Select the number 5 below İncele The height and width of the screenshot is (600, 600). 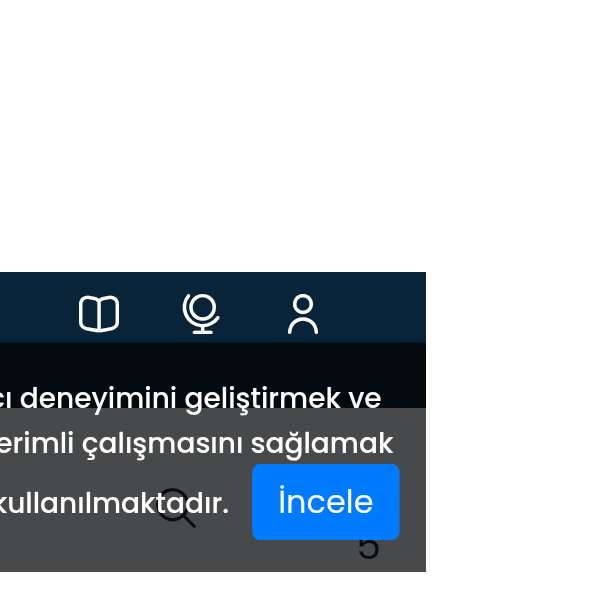click(x=368, y=548)
